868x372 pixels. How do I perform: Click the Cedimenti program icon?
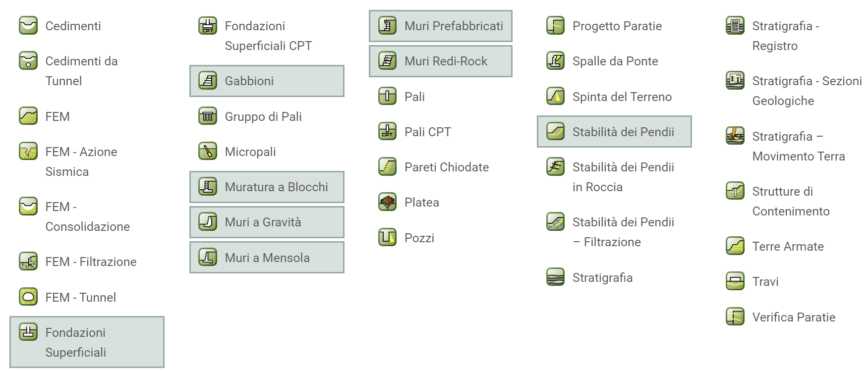click(x=28, y=25)
